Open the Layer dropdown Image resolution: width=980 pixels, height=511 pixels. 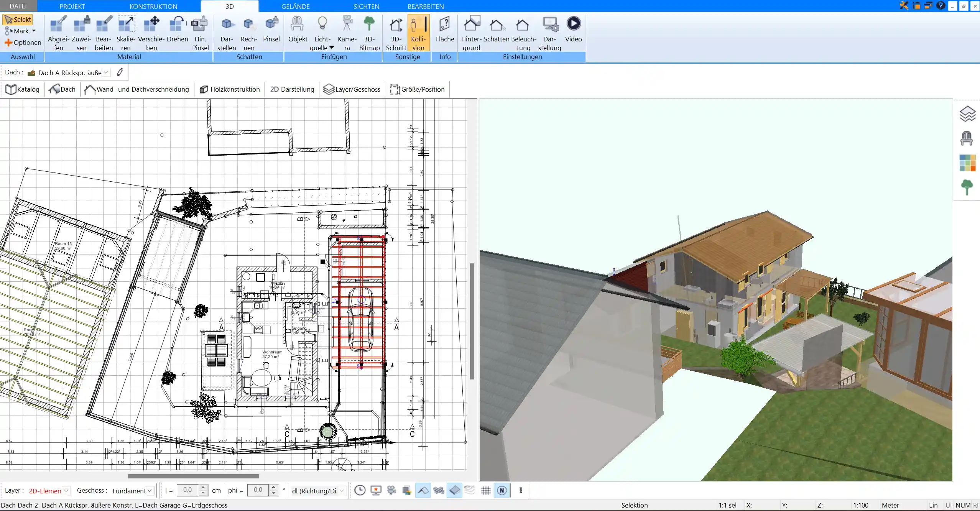(66, 491)
